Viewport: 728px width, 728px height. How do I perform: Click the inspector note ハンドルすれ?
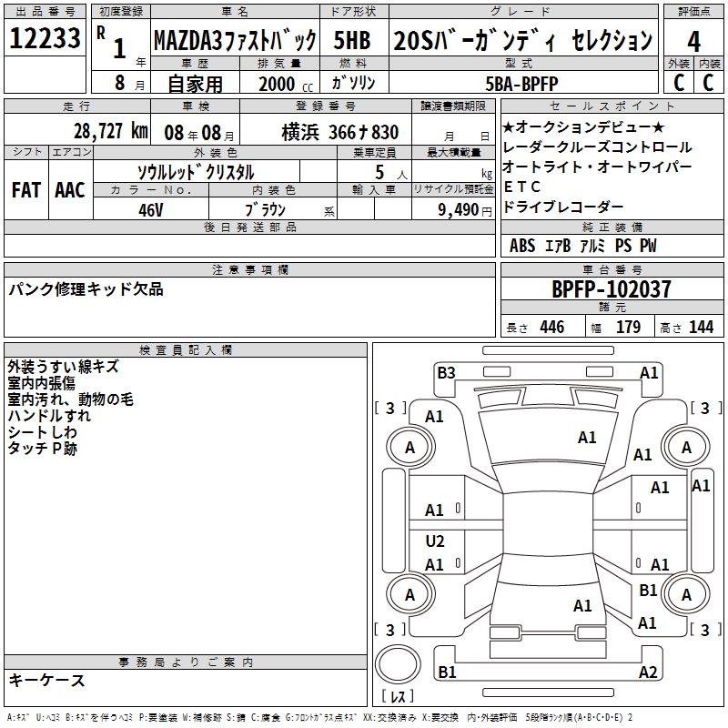tap(49, 416)
